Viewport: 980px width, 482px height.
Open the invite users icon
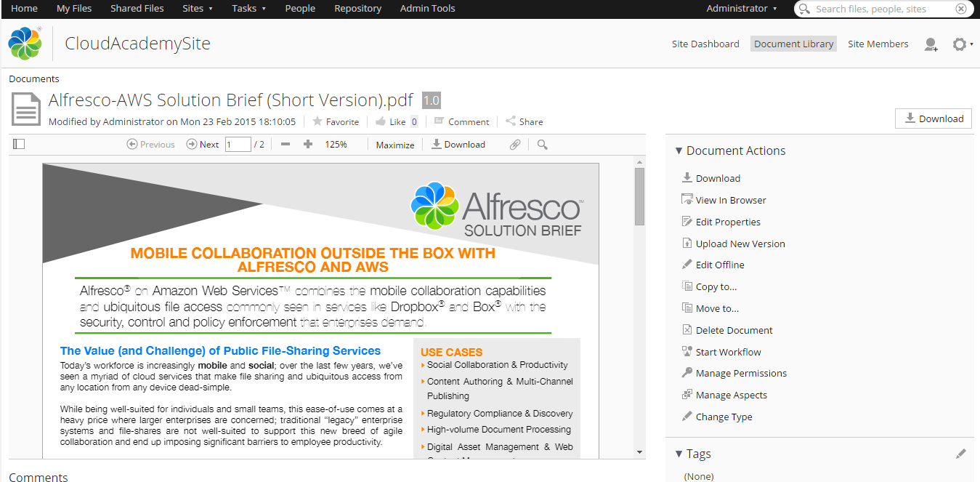931,44
